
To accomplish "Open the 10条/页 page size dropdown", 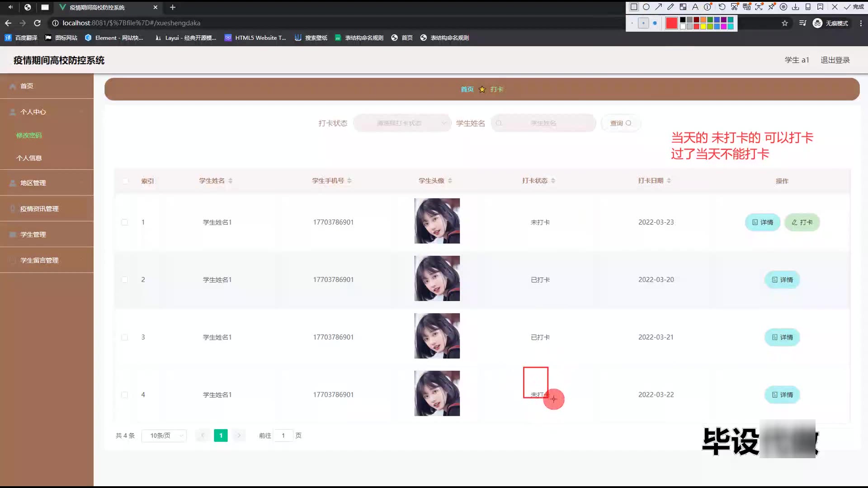I will pyautogui.click(x=164, y=436).
